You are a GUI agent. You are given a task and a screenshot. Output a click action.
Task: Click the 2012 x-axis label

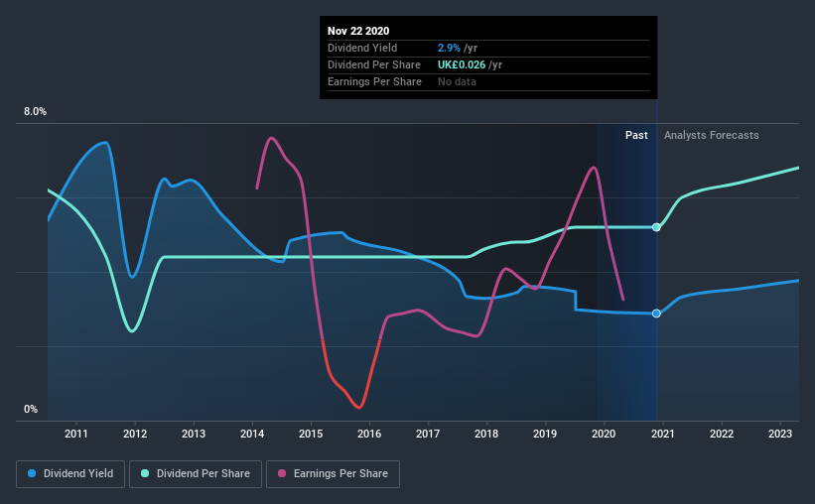click(135, 434)
